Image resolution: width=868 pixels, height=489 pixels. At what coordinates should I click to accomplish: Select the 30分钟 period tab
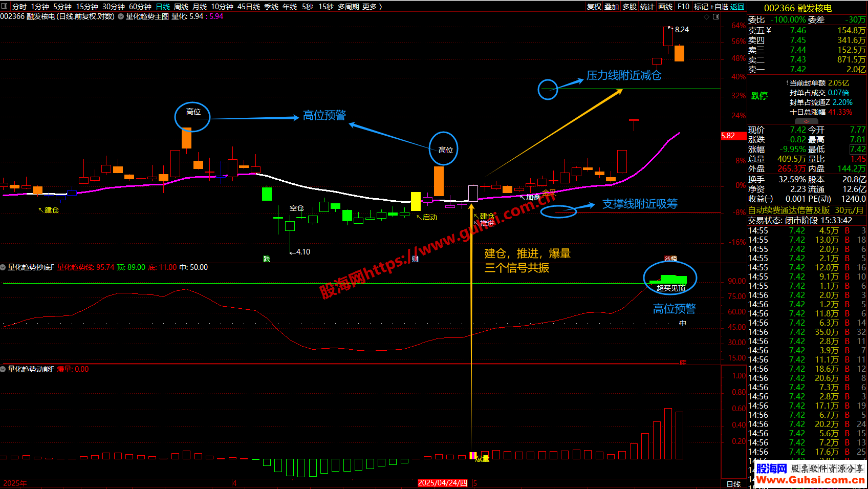[114, 7]
